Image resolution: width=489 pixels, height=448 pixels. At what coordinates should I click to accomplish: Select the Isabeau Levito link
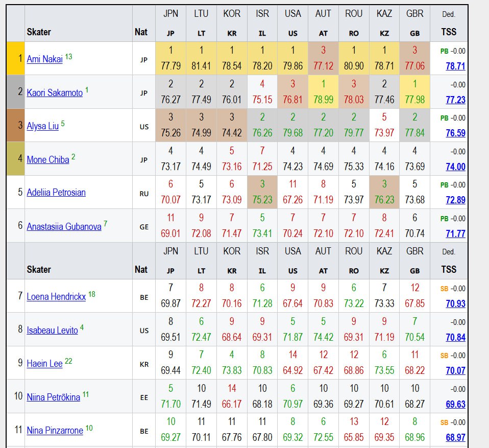52,330
